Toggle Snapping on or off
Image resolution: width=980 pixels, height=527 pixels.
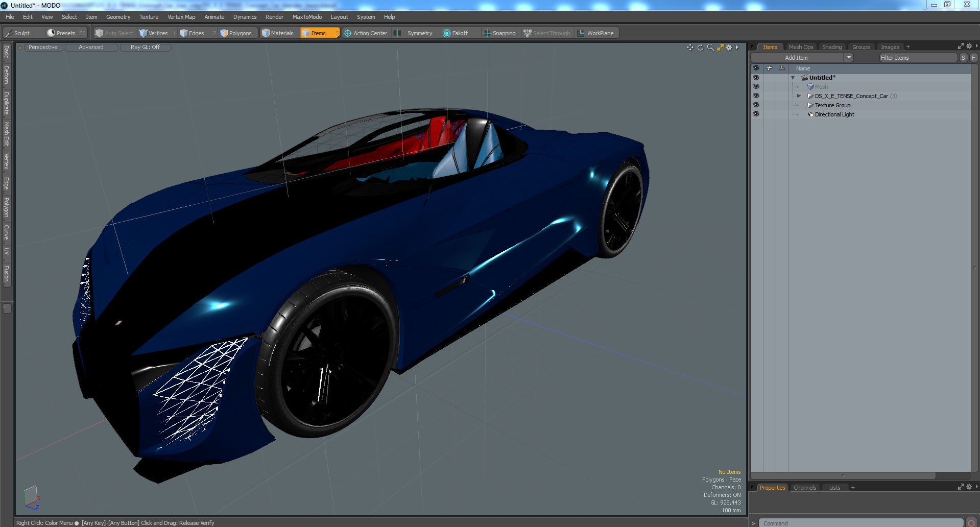coord(500,33)
